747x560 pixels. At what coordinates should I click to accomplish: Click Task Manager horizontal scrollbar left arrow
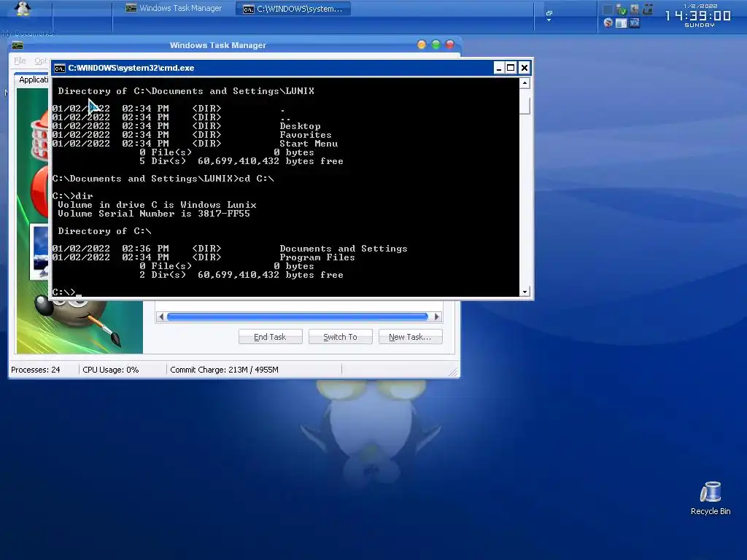click(161, 316)
